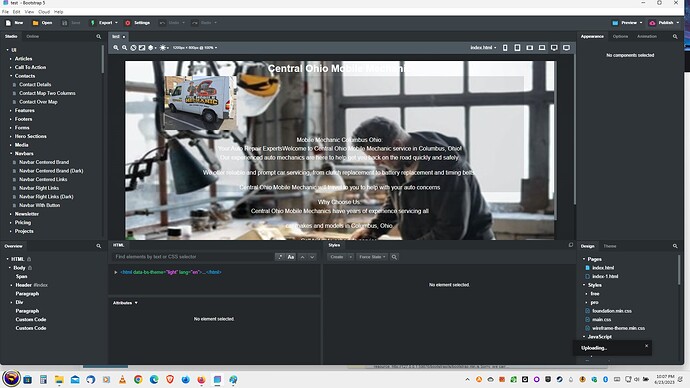Toggle regex search option button
The width and height of the screenshot is (690, 388).
click(279, 256)
